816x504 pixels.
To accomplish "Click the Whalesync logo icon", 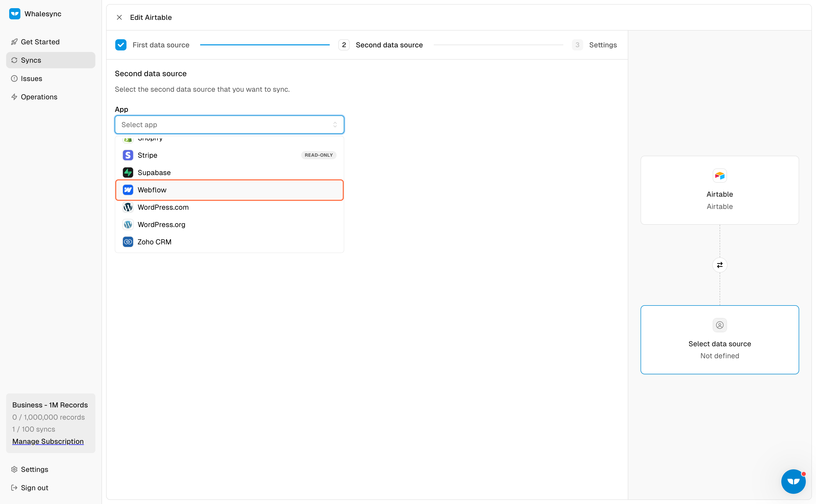I will (15, 14).
